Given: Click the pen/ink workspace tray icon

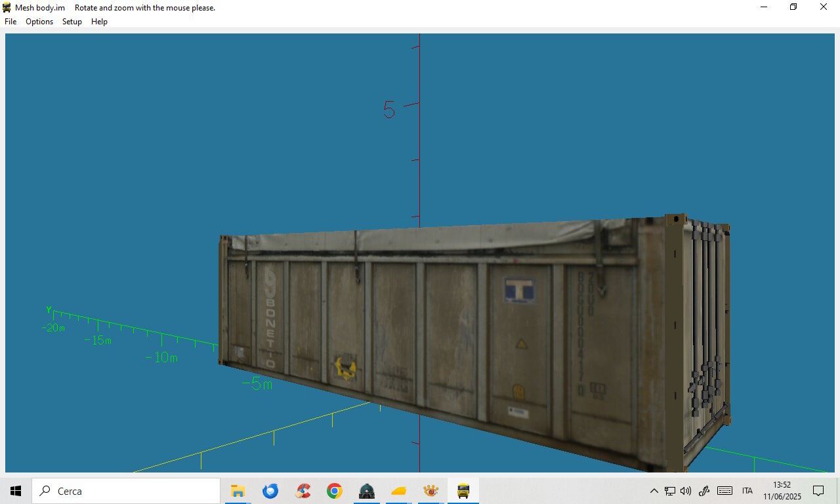Looking at the screenshot, I should point(705,491).
